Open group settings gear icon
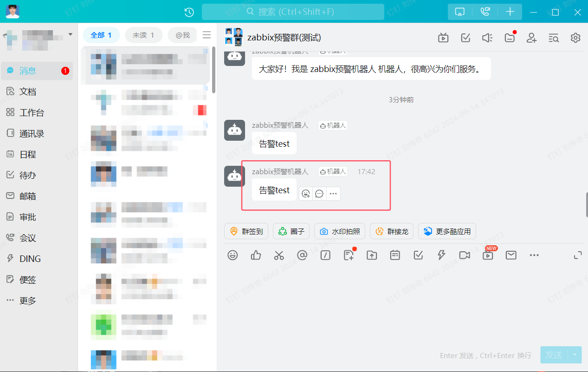 click(x=575, y=38)
